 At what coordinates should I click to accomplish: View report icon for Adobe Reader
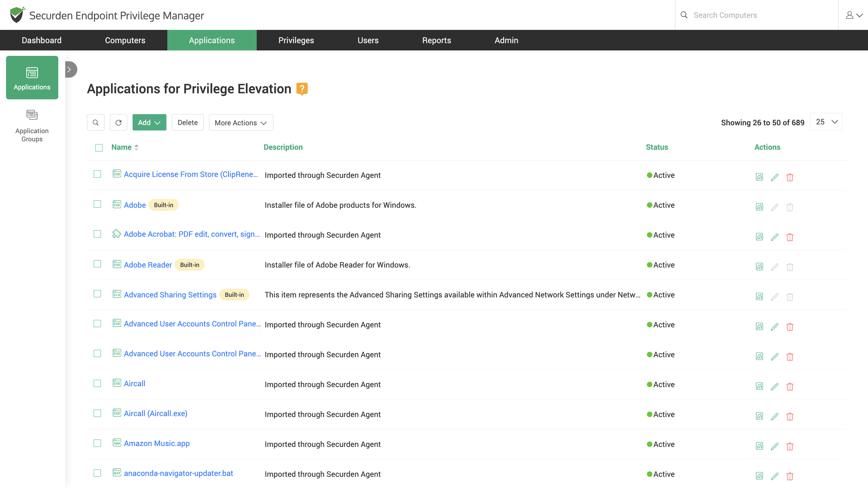[x=759, y=267]
